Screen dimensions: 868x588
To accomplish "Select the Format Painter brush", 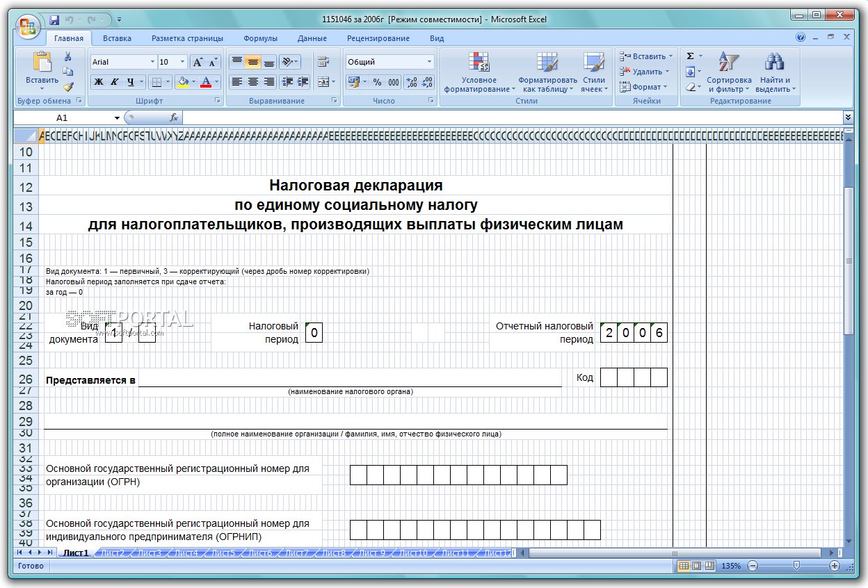I will tap(68, 87).
